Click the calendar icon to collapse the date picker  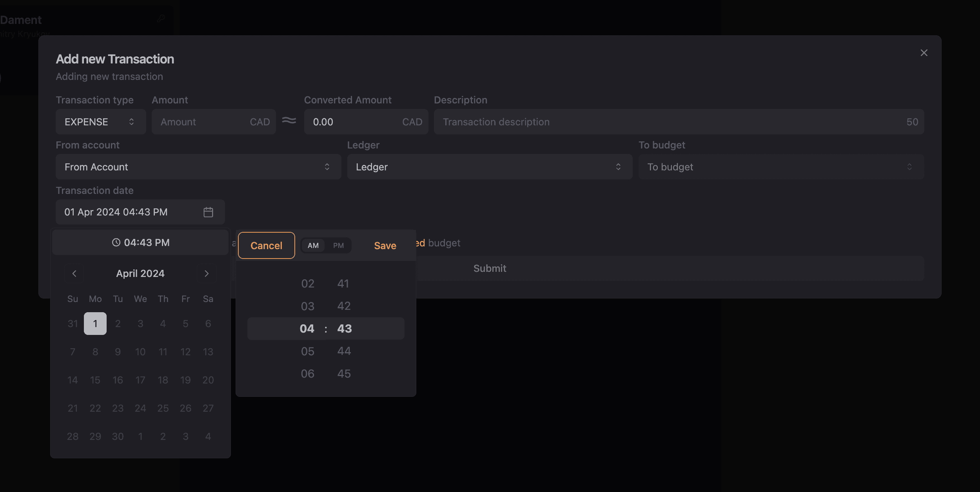coord(208,212)
